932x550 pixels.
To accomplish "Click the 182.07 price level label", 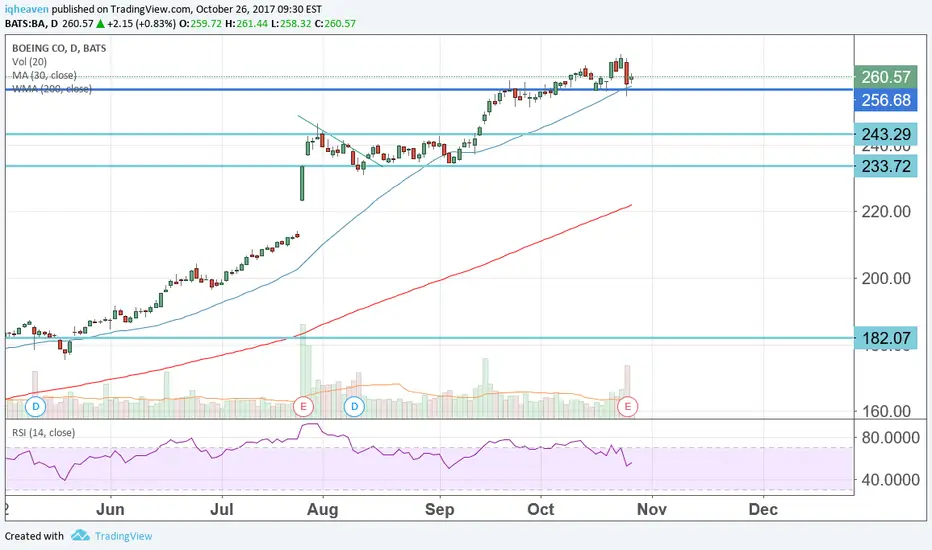I will click(886, 338).
